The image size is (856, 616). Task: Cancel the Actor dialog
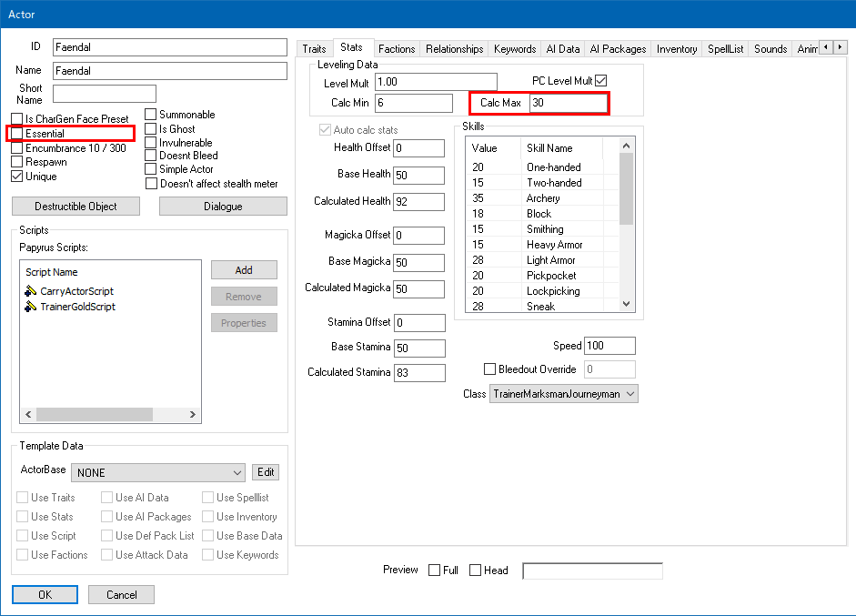121,595
